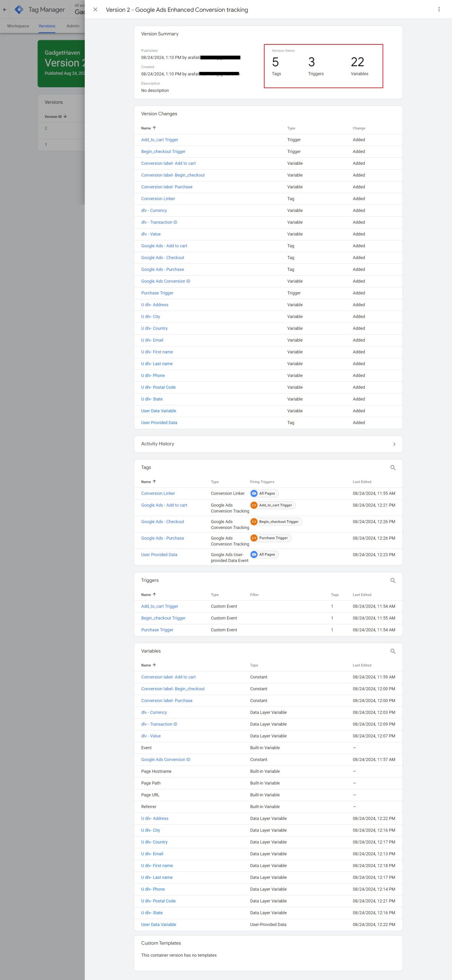Screen dimensions: 452x980
Task: Sort Variables table by Name column
Action: (148, 665)
